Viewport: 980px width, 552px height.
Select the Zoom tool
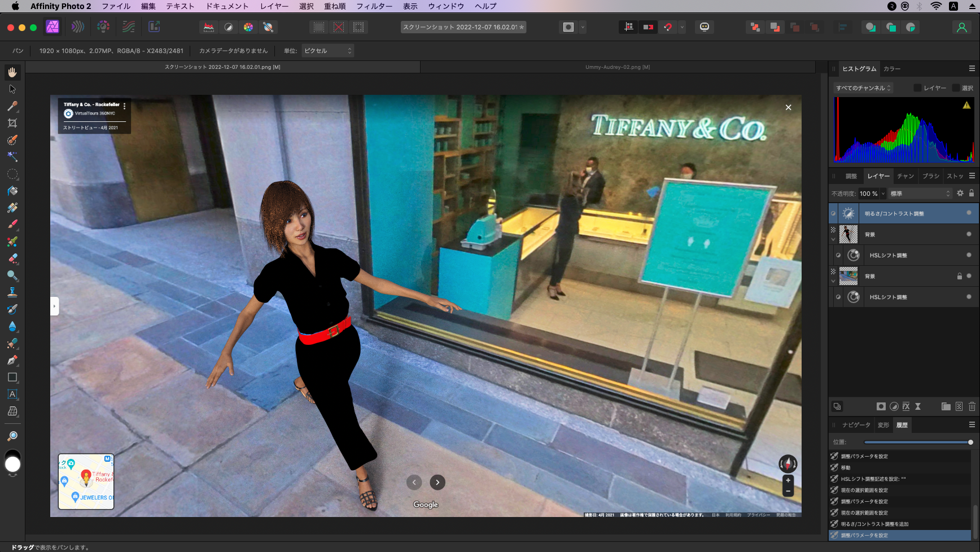coord(12,436)
